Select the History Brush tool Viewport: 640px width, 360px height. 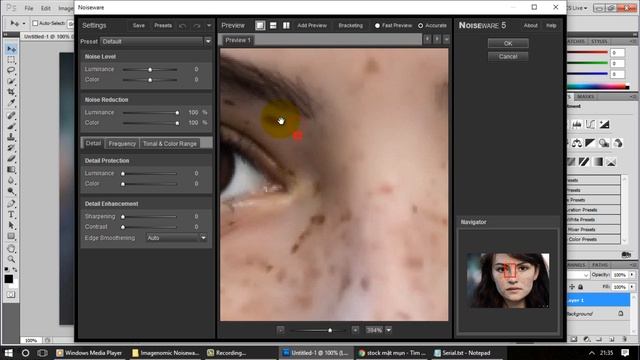pos(11,148)
